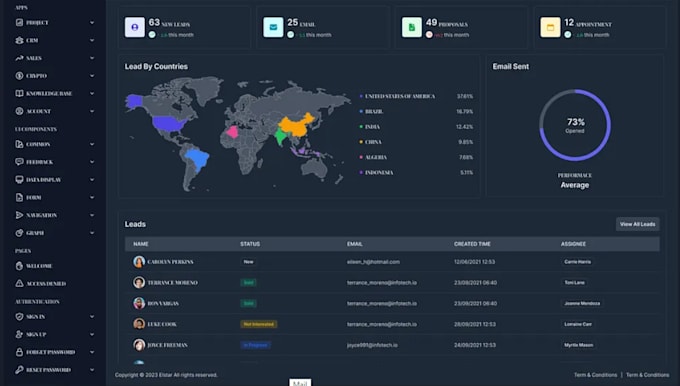Screen dimensions: 680x386
Task: Expand the Sign In chevron
Action: point(92,317)
